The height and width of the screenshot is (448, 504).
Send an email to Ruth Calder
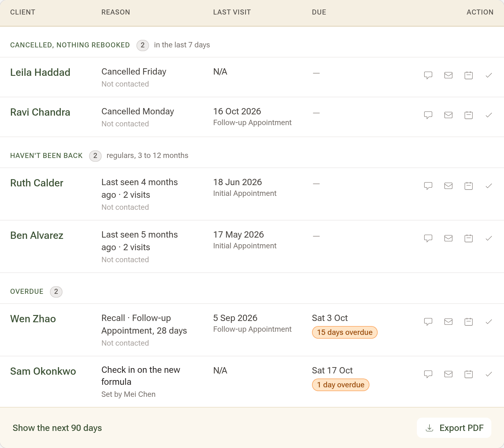pyautogui.click(x=448, y=186)
